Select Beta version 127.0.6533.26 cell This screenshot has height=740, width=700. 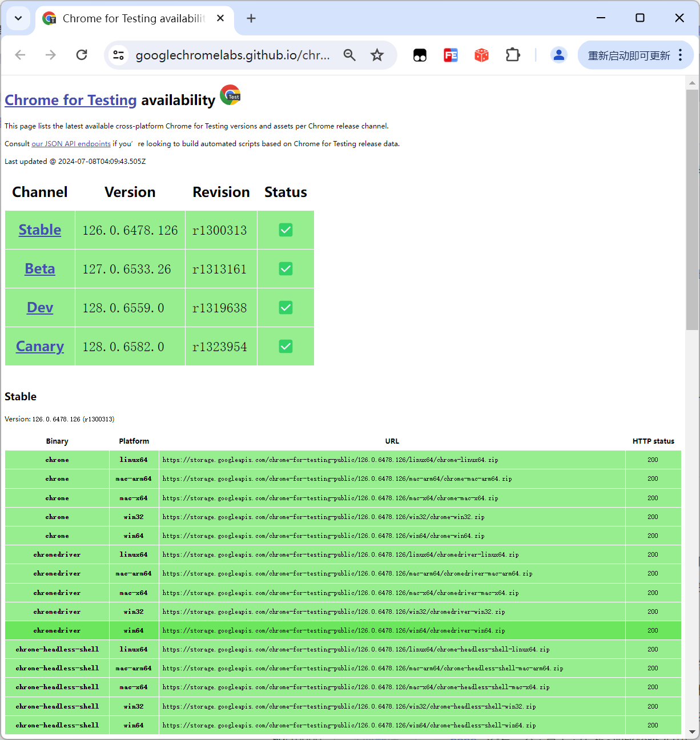tap(130, 269)
